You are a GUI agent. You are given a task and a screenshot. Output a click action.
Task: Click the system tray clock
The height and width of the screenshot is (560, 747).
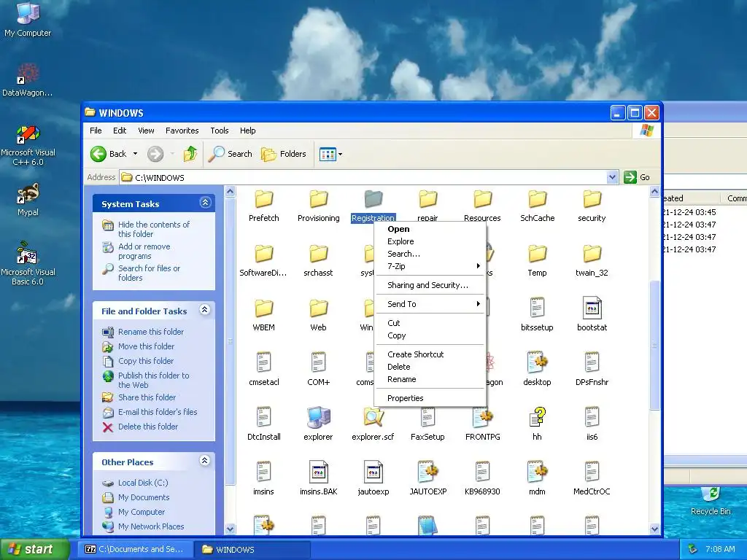point(720,550)
